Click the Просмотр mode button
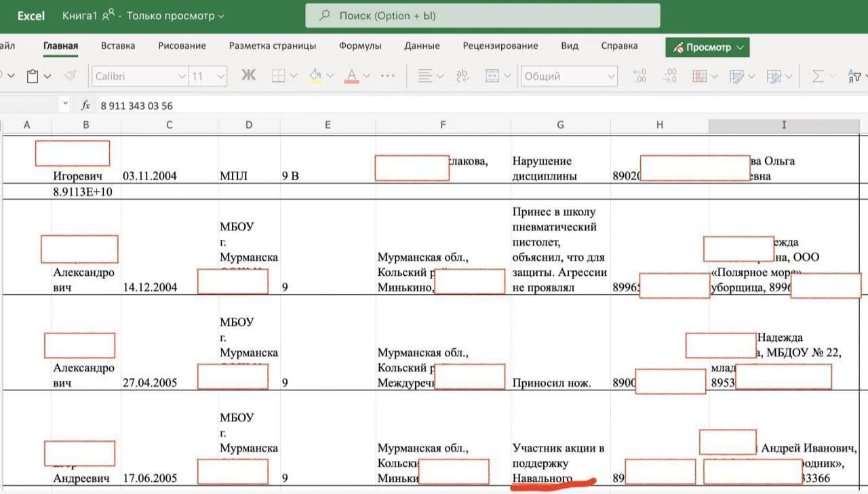Viewport: 868px width, 494px height. (707, 47)
